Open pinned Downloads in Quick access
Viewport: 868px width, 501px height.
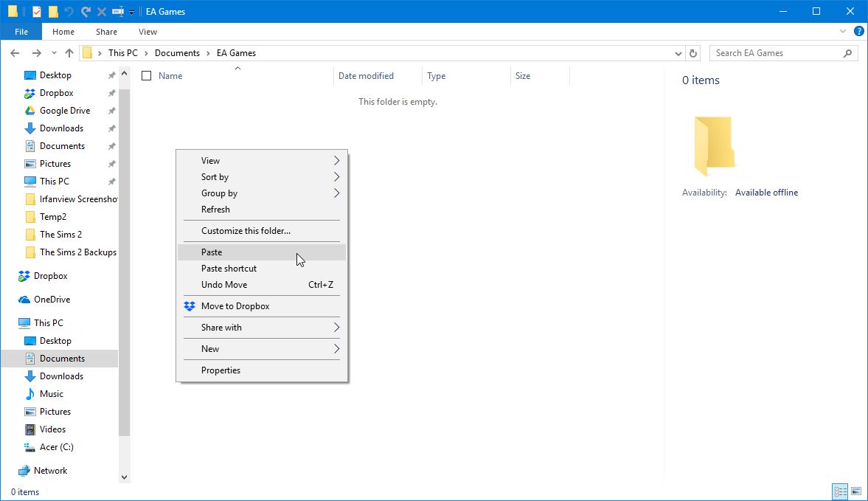pyautogui.click(x=61, y=128)
